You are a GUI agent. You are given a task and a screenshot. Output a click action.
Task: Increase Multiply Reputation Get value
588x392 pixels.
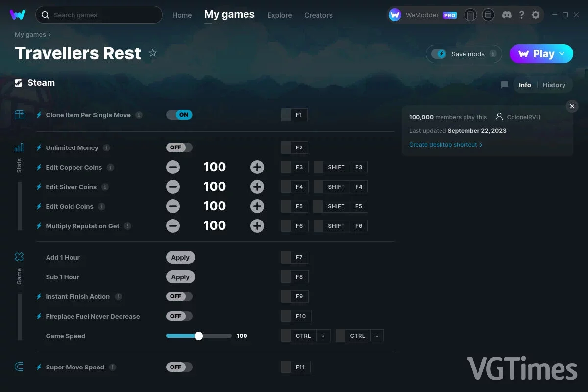tap(257, 226)
